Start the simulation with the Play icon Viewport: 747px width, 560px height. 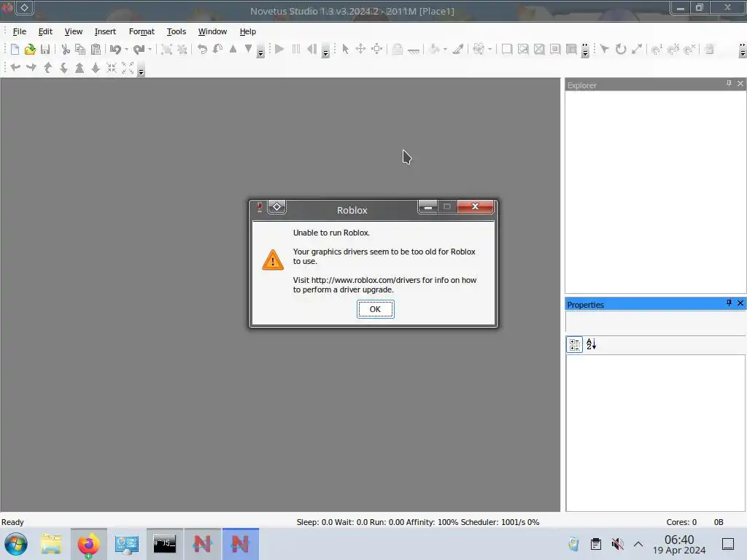coord(279,49)
